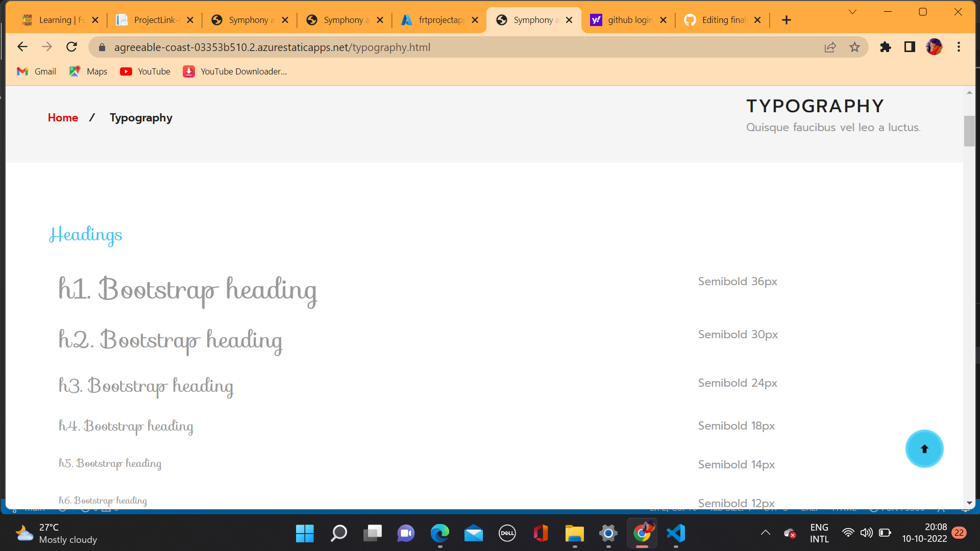Bookmark this page using the star icon

855,47
